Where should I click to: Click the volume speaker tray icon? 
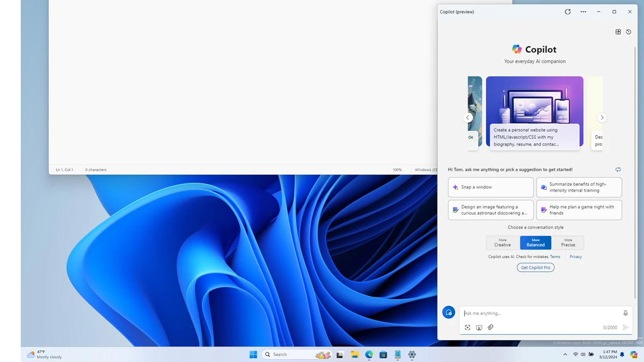tap(583, 354)
